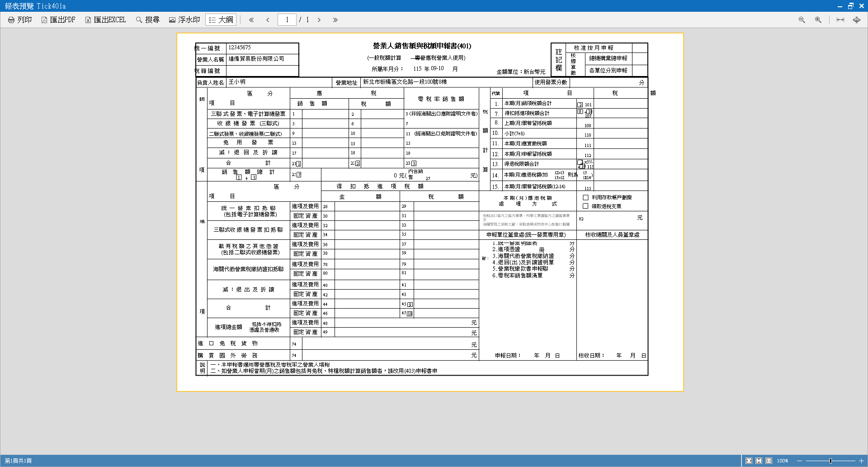Click the zoom slider handle

pos(830,461)
